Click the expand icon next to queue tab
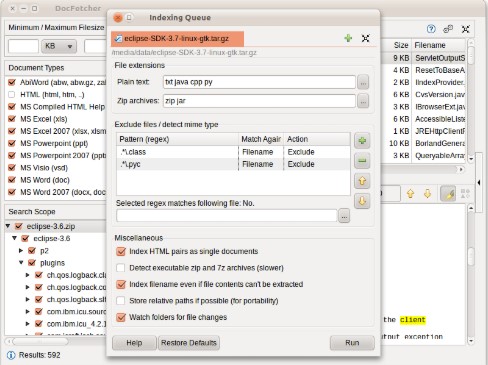This screenshot has height=365, width=488. point(366,38)
